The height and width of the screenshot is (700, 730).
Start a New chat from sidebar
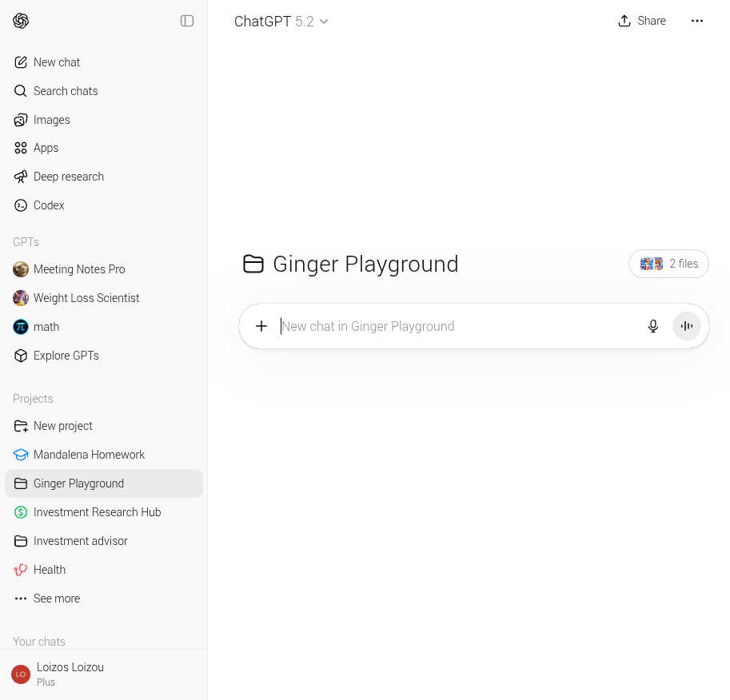click(57, 62)
